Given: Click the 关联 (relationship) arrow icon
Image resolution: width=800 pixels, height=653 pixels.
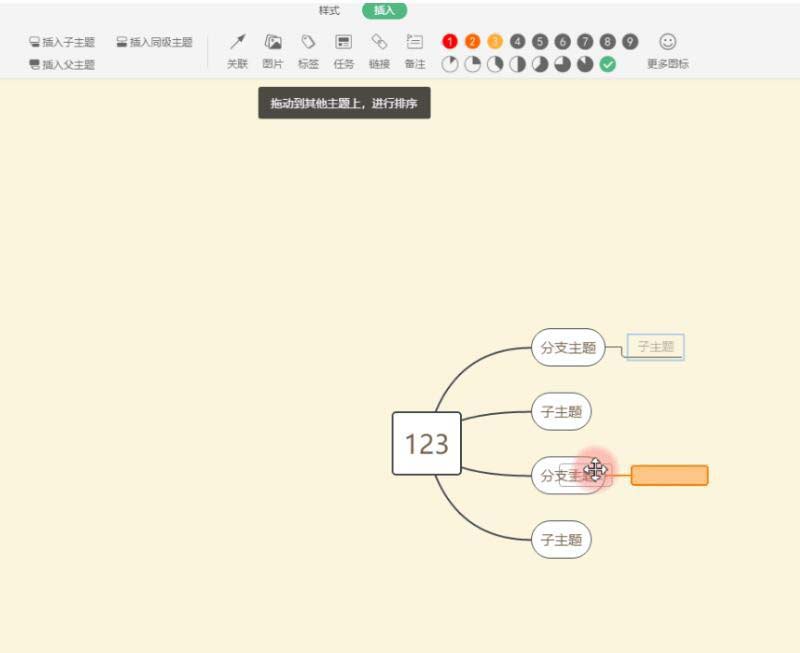Looking at the screenshot, I should (237, 42).
